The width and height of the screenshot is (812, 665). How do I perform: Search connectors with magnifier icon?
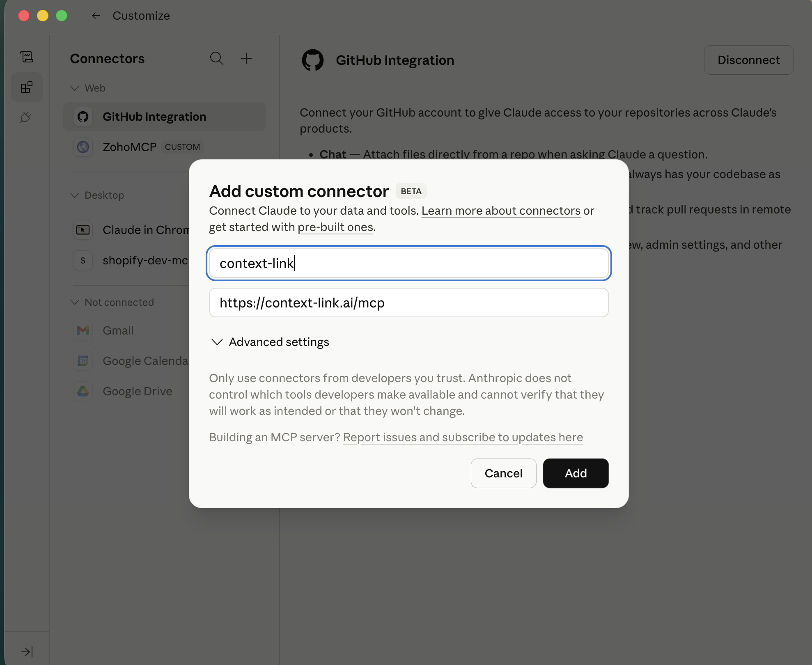click(216, 58)
